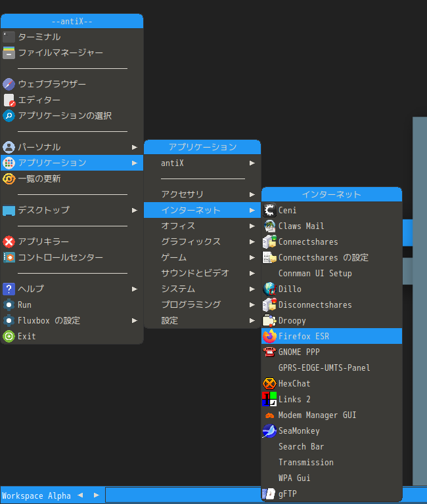Launch WPA Gui
Image resolution: width=427 pixels, height=504 pixels.
click(332, 478)
